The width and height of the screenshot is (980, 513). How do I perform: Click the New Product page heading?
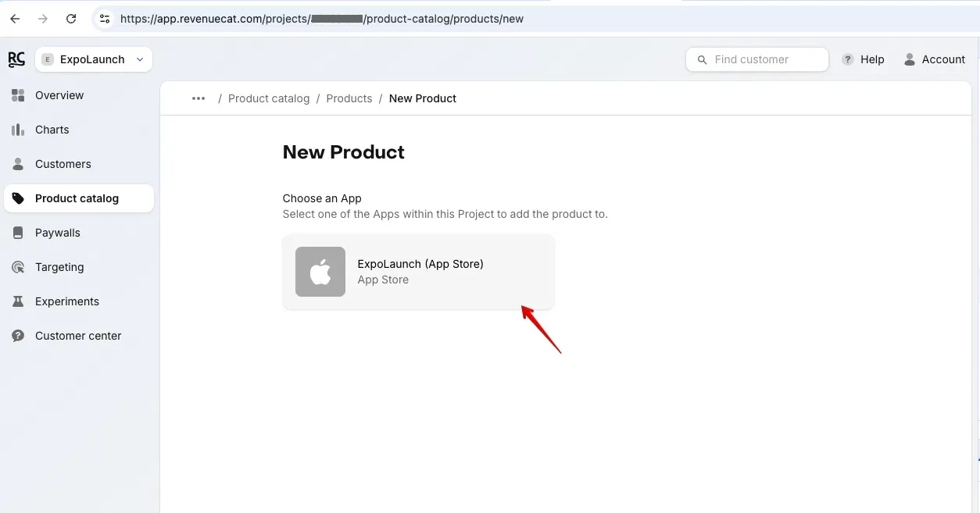point(344,151)
